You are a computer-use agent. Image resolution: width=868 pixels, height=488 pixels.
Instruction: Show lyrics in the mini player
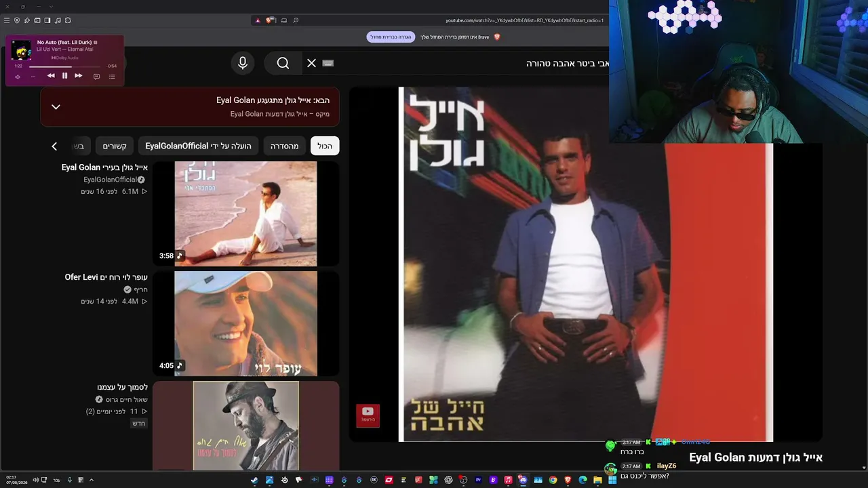(x=96, y=77)
